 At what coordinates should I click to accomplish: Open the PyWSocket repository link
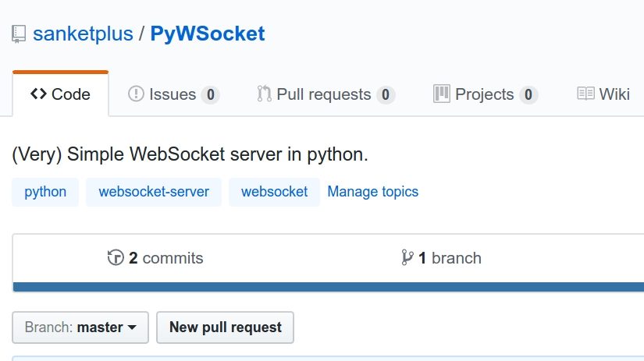pos(208,34)
